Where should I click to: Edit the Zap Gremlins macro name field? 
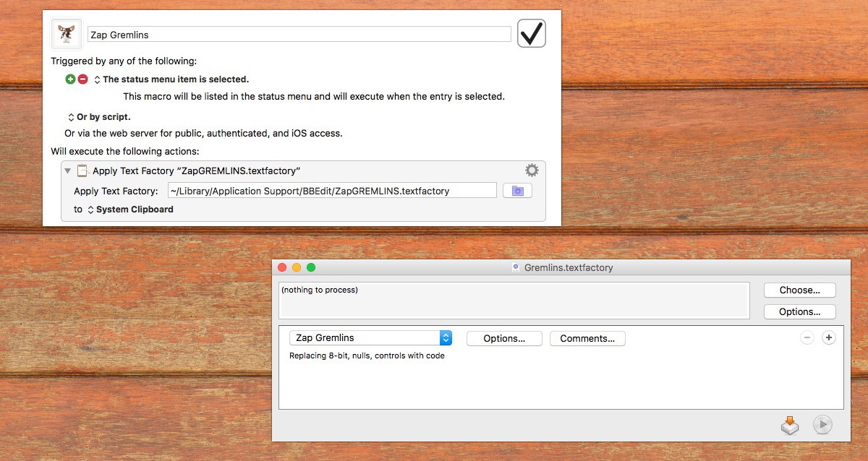pos(299,34)
